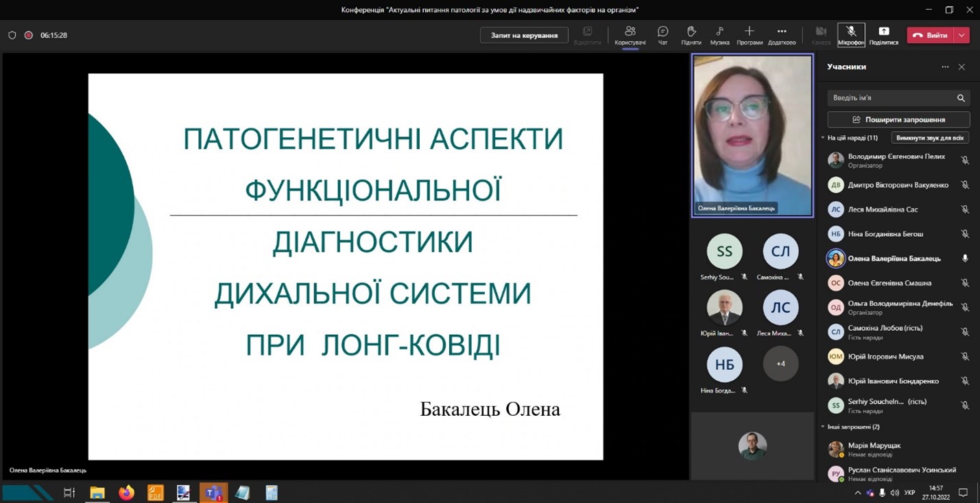980x503 pixels.
Task: Expand the dropdown arrow beside Вийти
Action: click(x=962, y=35)
